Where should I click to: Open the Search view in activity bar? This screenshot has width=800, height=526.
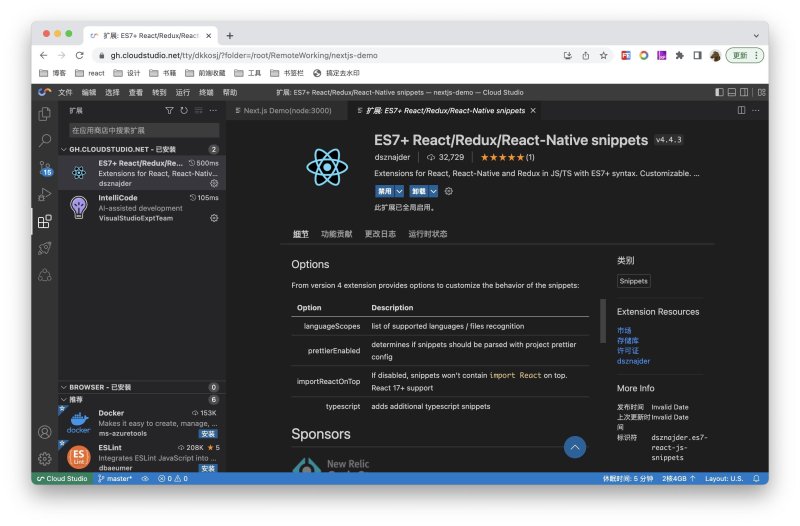45,140
